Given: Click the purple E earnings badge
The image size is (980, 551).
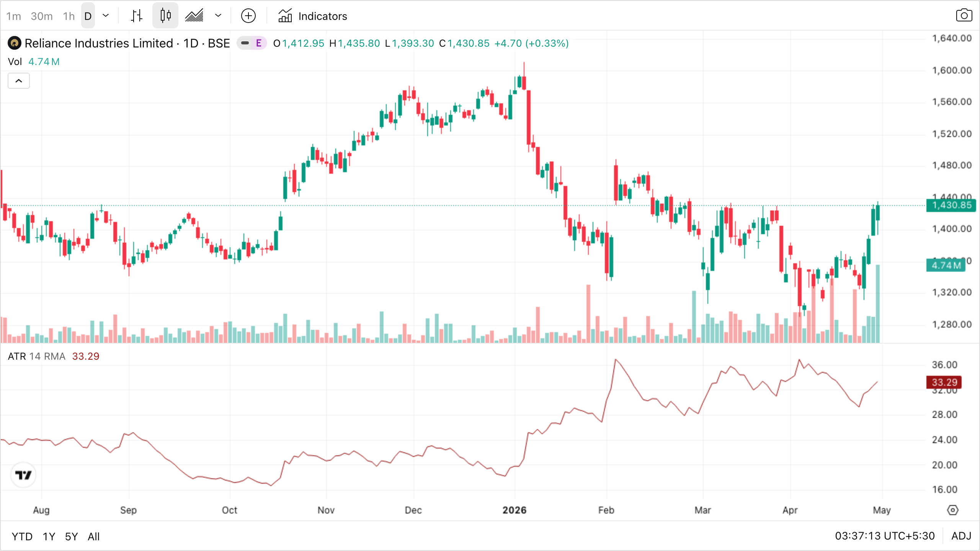Looking at the screenshot, I should (259, 43).
